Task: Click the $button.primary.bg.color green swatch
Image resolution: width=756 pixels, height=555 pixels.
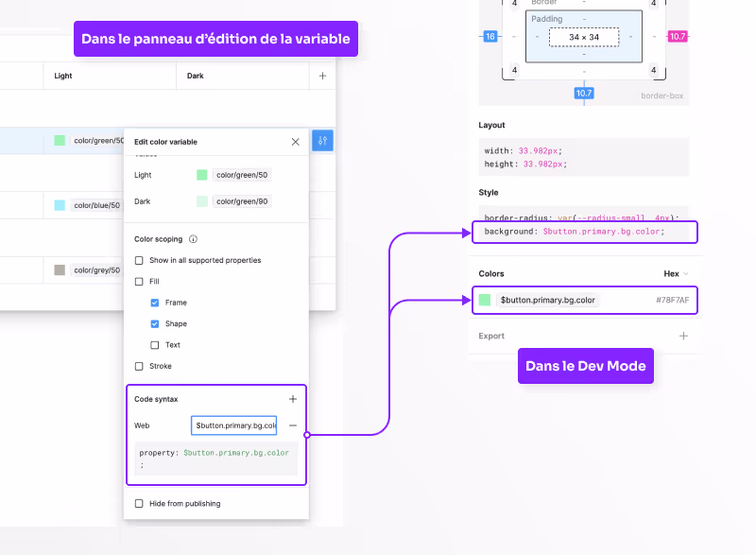Action: 485,300
